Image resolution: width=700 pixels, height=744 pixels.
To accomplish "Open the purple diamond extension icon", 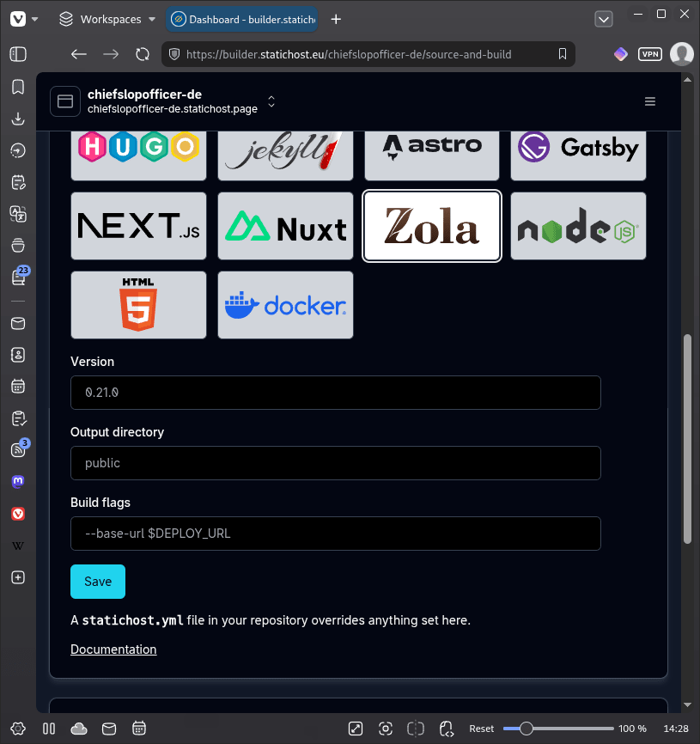I will click(x=620, y=54).
